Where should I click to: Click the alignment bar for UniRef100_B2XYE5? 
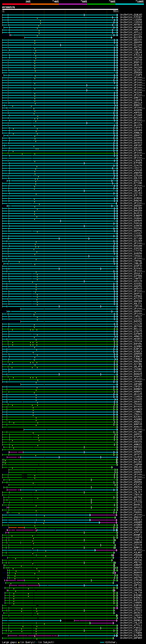(x=67, y=37)
